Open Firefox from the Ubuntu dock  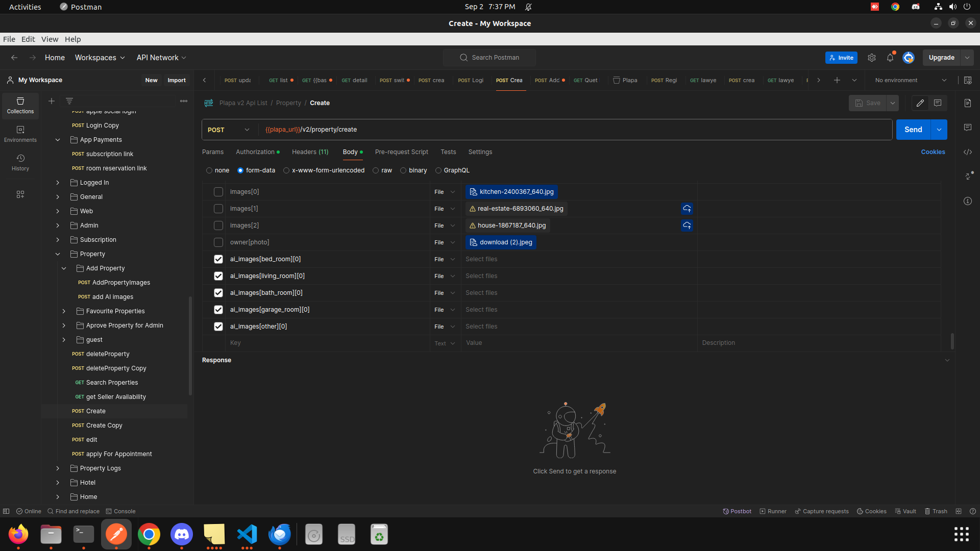tap(18, 534)
